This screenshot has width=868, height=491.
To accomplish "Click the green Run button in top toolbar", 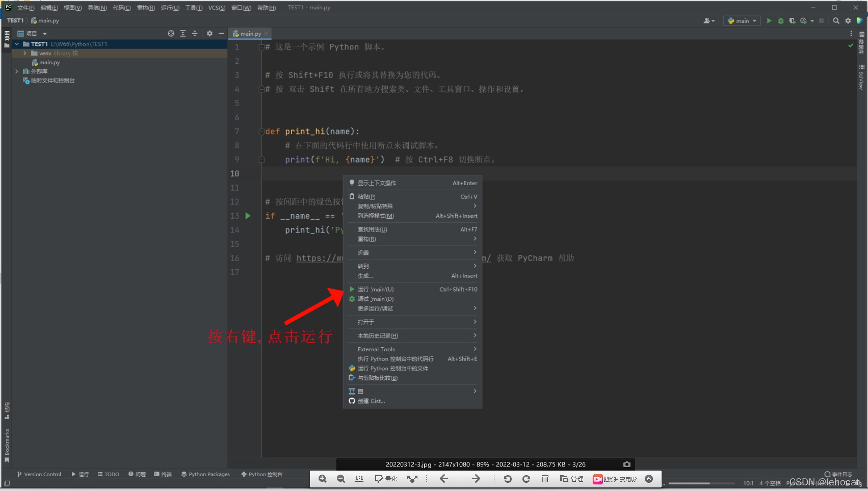I will [x=769, y=21].
